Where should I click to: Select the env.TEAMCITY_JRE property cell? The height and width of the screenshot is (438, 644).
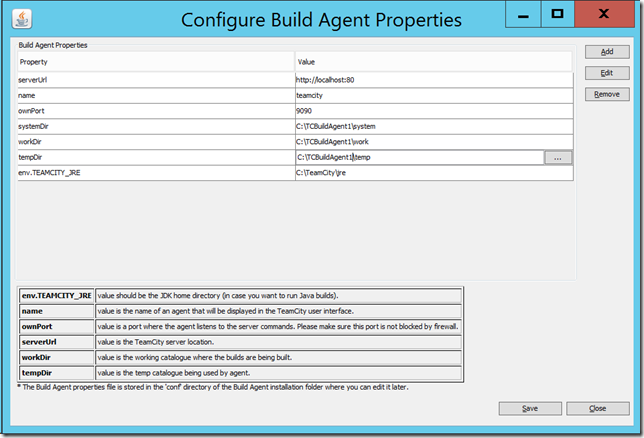156,173
